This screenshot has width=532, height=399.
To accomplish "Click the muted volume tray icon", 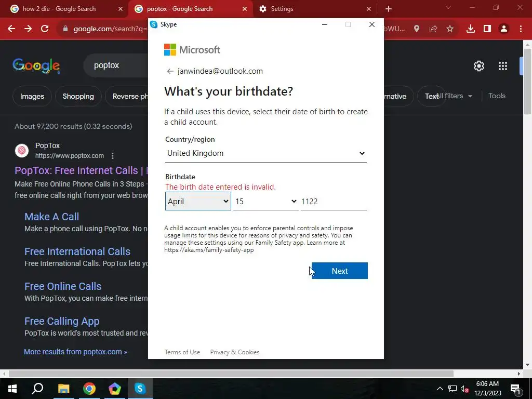I will [465, 389].
